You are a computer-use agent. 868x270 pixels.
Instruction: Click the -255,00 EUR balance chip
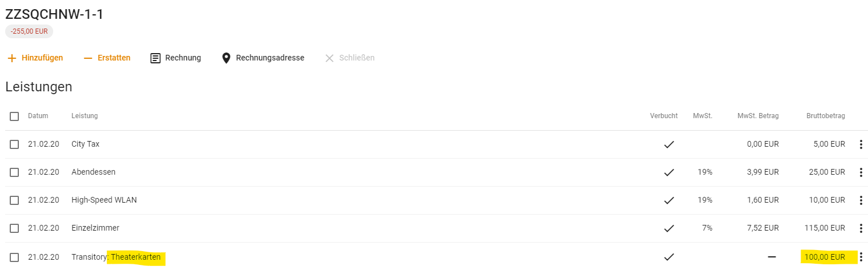point(29,32)
